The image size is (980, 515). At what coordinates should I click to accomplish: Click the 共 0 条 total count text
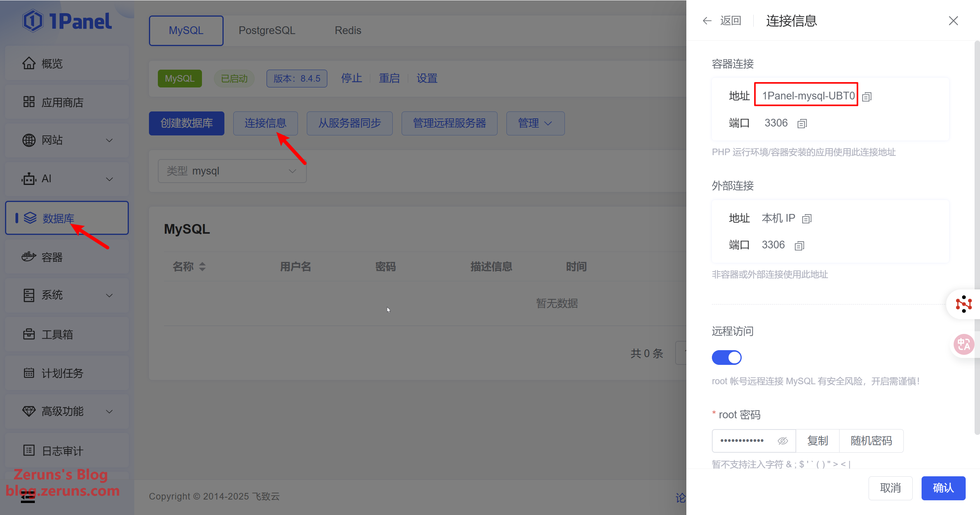click(647, 353)
